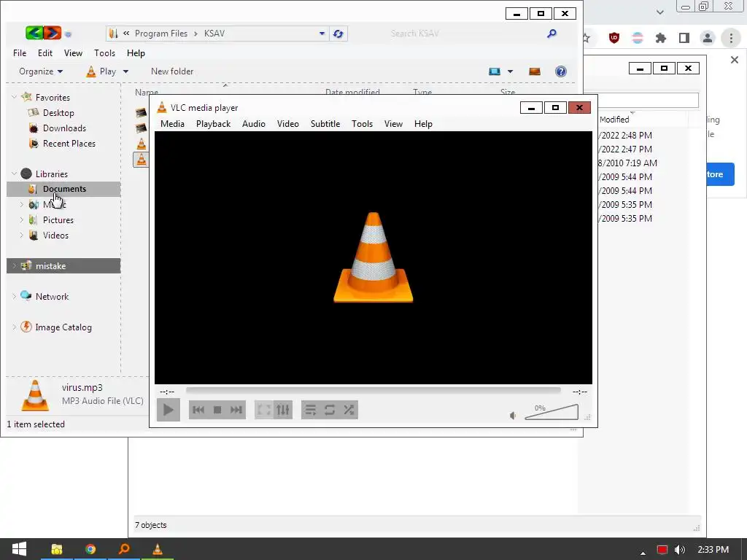The height and width of the screenshot is (560, 747).
Task: Open Chrome three-dot menu
Action: (731, 38)
